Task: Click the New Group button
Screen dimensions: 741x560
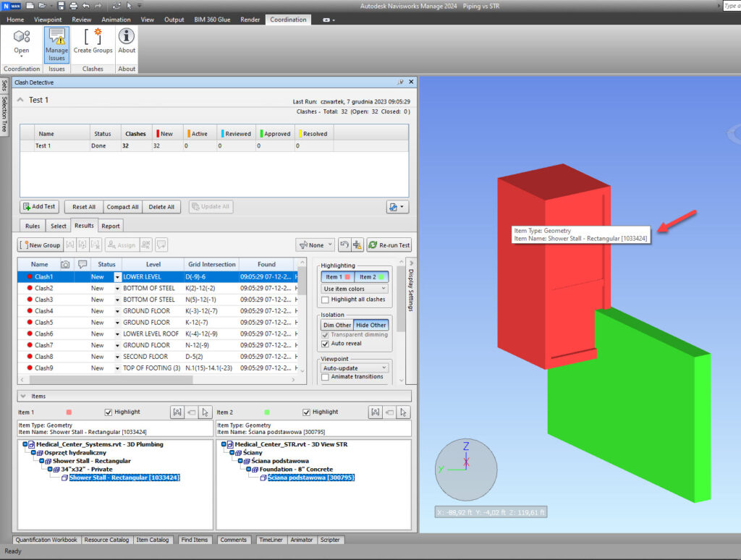Action: pos(41,245)
